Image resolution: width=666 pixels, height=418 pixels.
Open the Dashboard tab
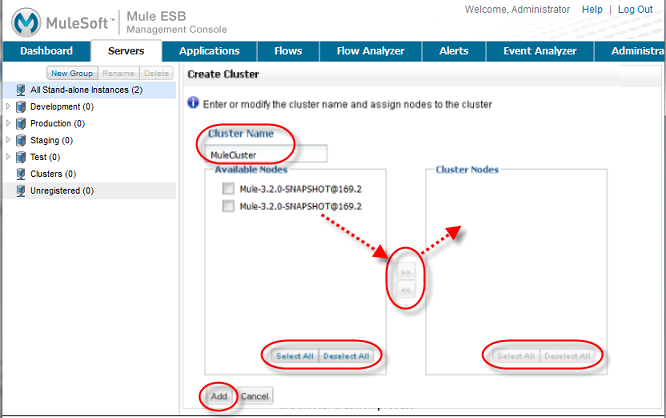[46, 51]
